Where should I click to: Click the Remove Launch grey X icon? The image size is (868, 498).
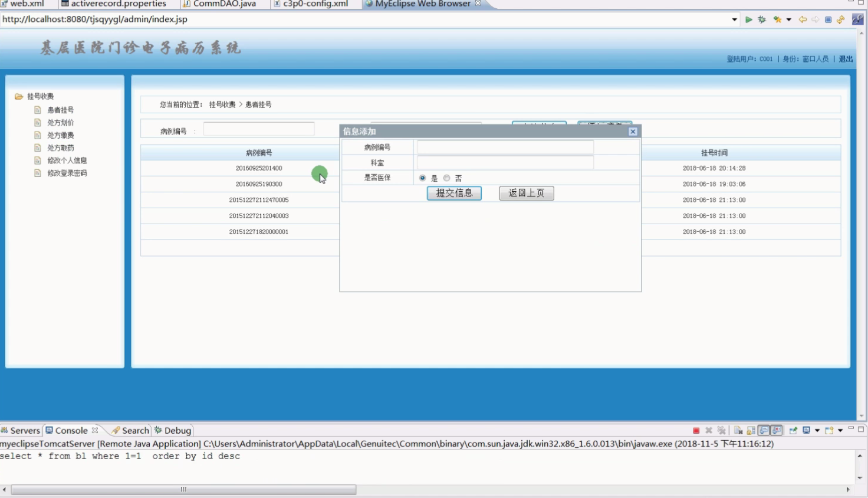pyautogui.click(x=709, y=431)
